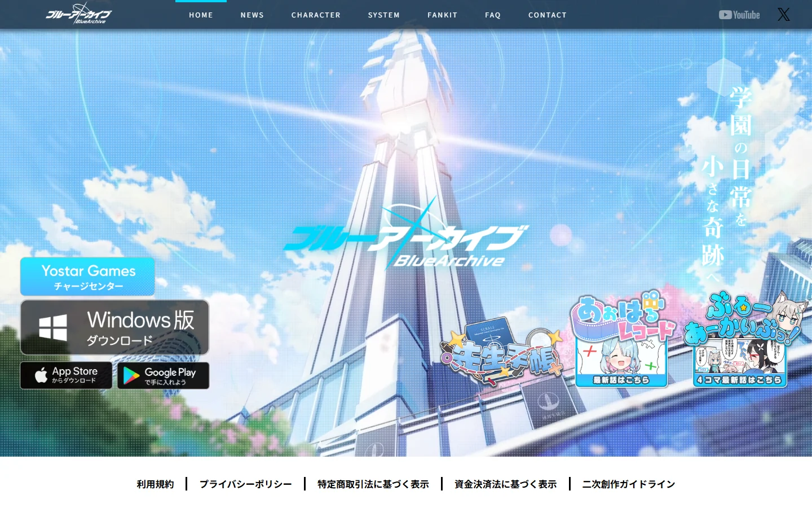Open the FANKIT menu item
The image size is (812, 508).
tap(443, 15)
